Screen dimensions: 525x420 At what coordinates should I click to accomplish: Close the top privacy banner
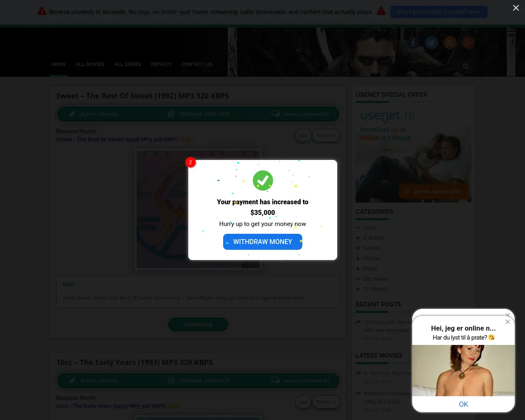pos(516,8)
